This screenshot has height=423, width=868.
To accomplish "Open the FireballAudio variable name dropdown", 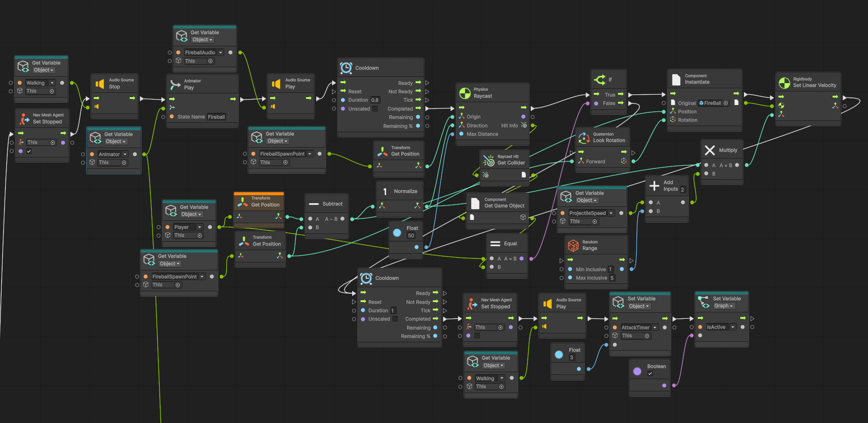I will tap(221, 53).
